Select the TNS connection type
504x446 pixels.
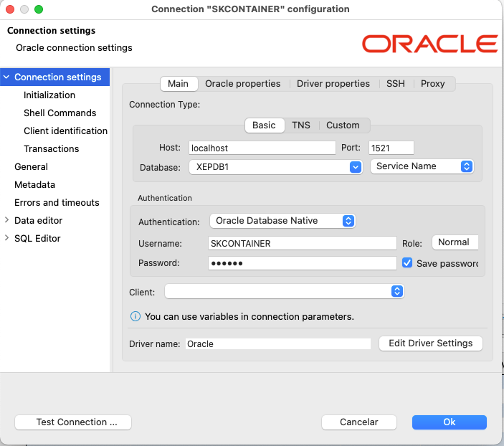coord(301,125)
